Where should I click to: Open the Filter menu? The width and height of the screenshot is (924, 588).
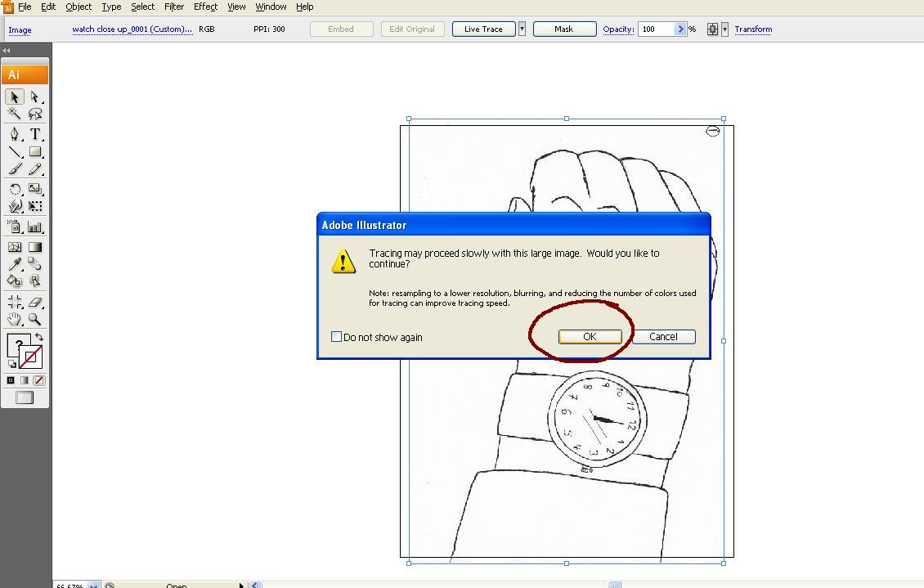click(x=174, y=7)
